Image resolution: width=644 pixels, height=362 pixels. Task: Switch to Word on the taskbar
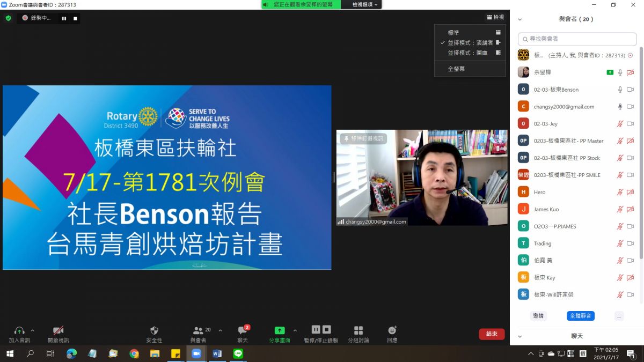[x=217, y=353]
